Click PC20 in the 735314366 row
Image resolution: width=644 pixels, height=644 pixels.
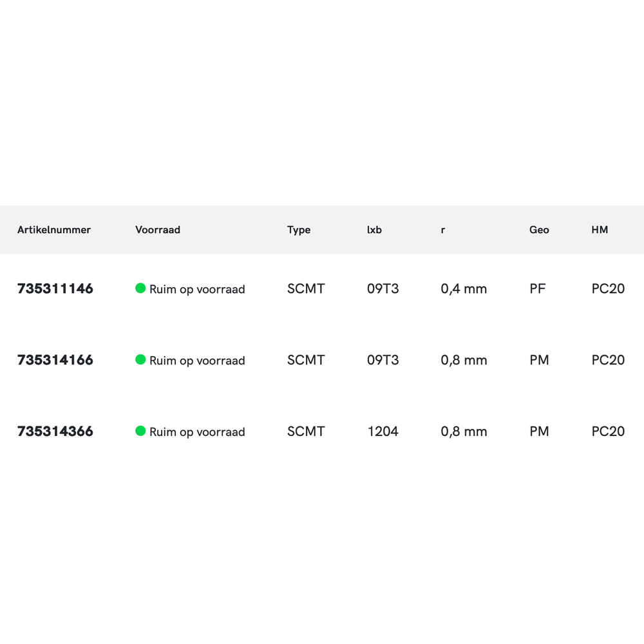(608, 431)
